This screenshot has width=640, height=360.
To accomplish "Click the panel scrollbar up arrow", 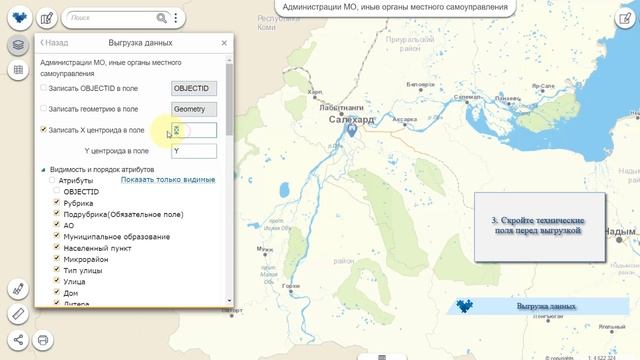I will click(x=229, y=60).
